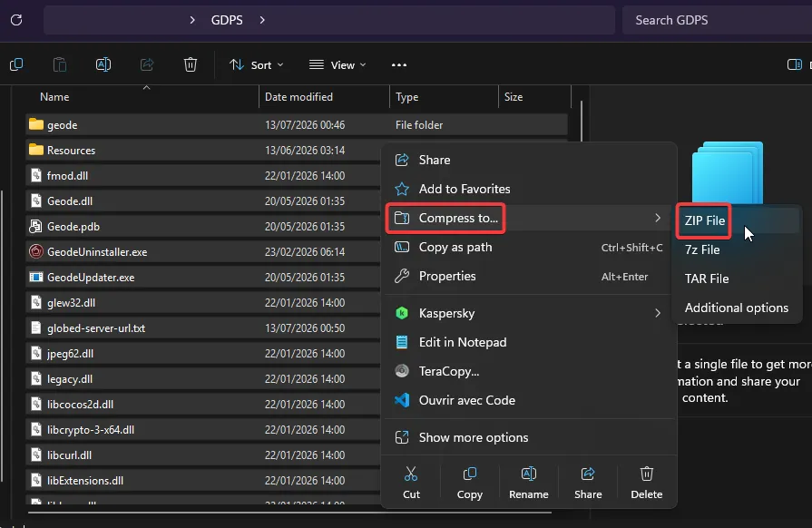Click the Name column header

coord(142,97)
